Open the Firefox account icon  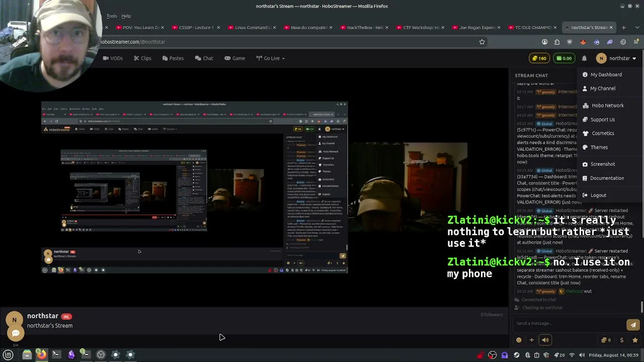[x=544, y=42]
